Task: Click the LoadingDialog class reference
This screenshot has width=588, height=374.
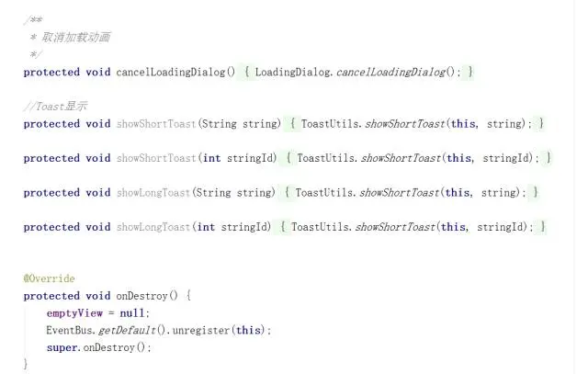Action: (x=292, y=72)
